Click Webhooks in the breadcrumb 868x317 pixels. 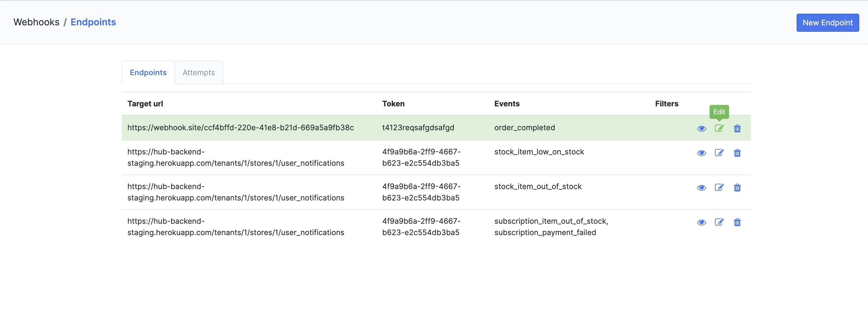pos(36,22)
